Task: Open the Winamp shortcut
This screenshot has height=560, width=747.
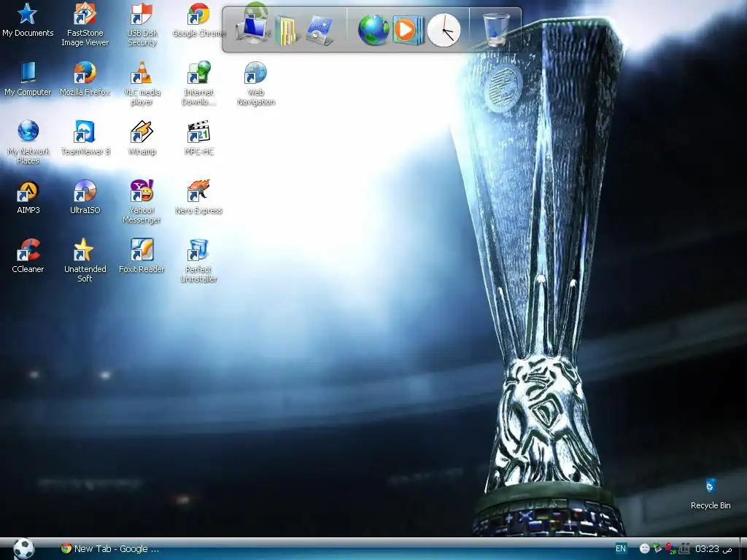Action: tap(142, 138)
